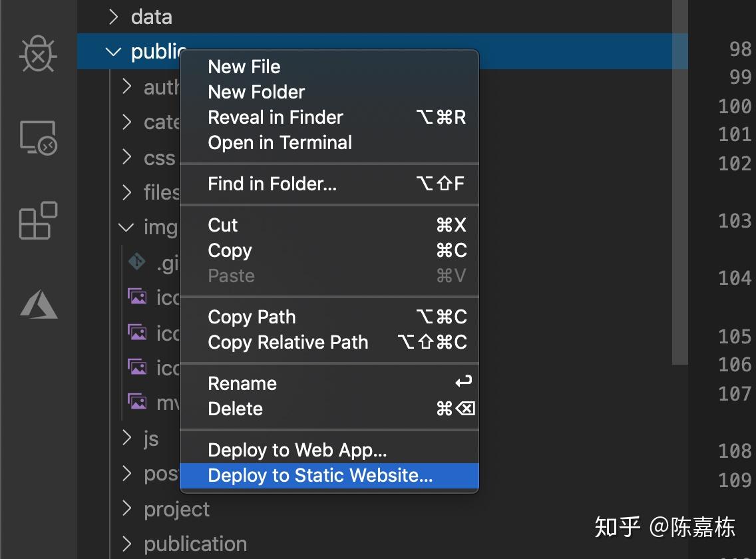
Task: Open the Run and Debug view
Action: tap(39, 55)
